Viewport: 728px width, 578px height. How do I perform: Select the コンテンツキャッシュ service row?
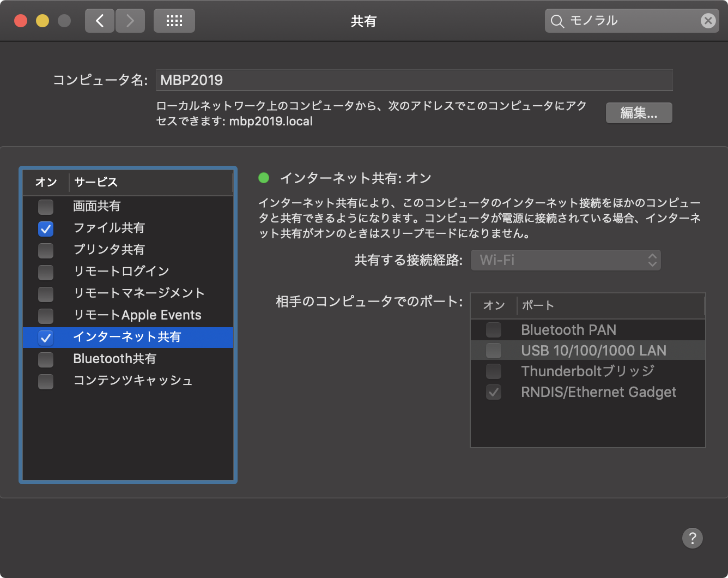tap(132, 381)
